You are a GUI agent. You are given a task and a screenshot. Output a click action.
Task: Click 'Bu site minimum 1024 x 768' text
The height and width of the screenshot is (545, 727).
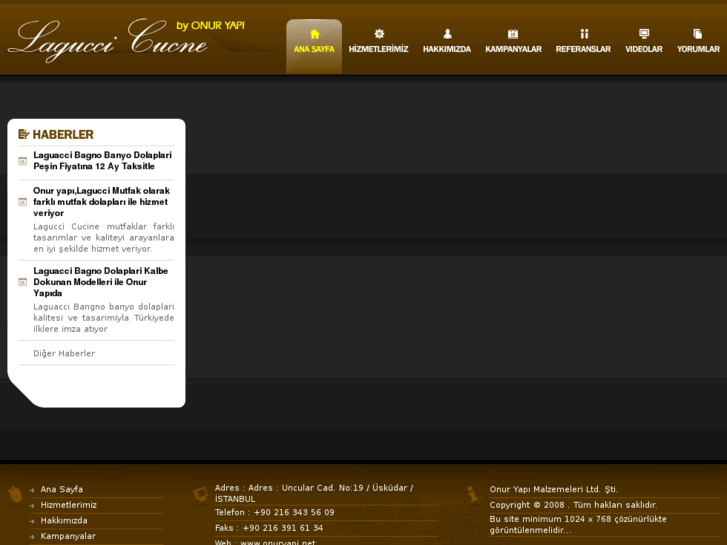(x=578, y=525)
